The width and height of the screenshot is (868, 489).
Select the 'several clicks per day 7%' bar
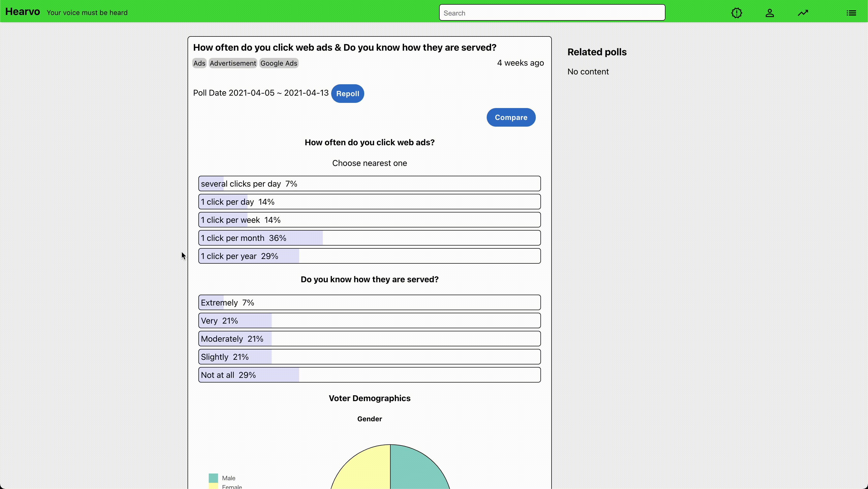369,184
